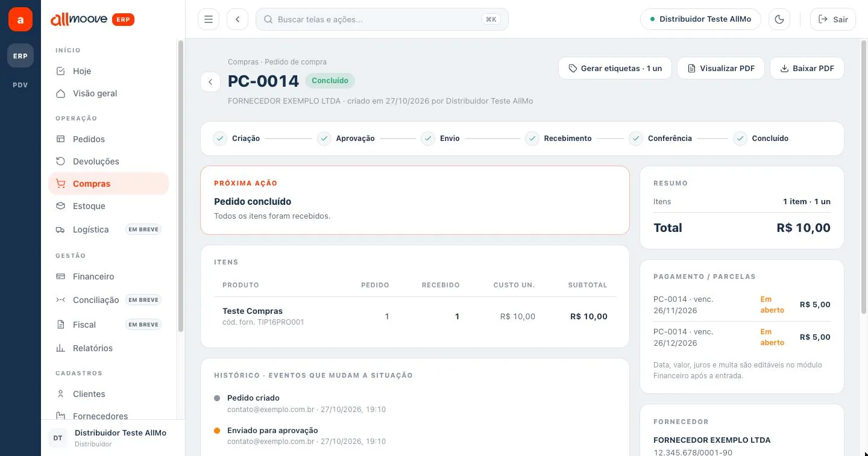Viewport: 868px width, 456px height.
Task: Open Visão geral in the sidebar
Action: coord(108,93)
